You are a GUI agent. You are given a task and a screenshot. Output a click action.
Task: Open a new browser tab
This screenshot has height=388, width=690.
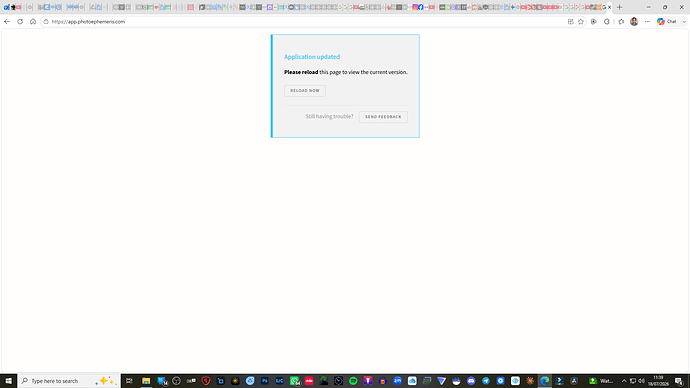(620, 7)
